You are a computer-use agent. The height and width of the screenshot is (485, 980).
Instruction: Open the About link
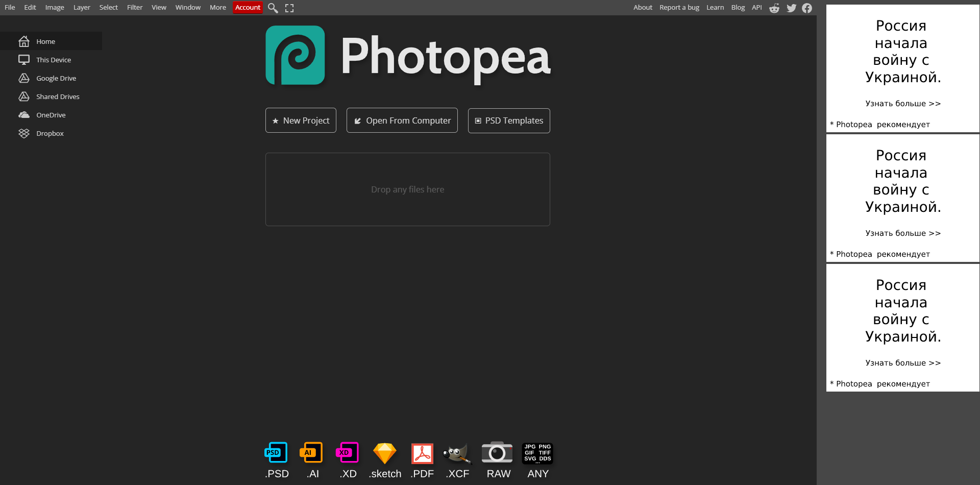(643, 8)
